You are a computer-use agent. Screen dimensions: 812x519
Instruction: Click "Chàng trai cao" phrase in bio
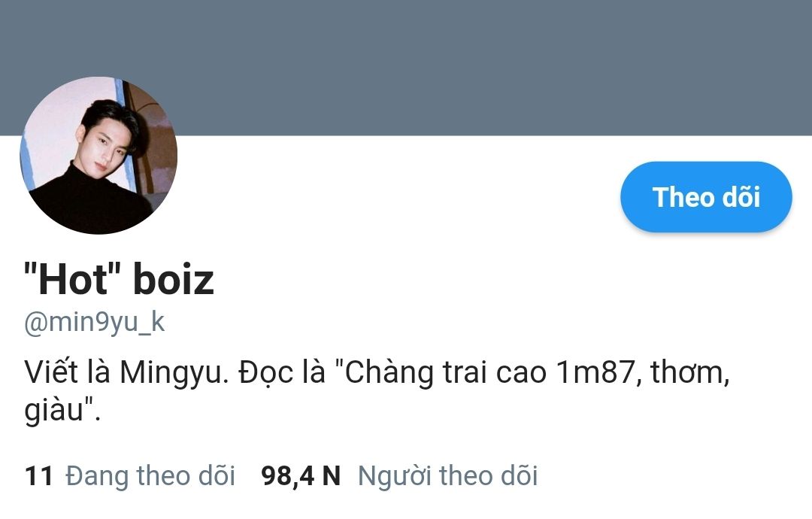click(x=445, y=373)
